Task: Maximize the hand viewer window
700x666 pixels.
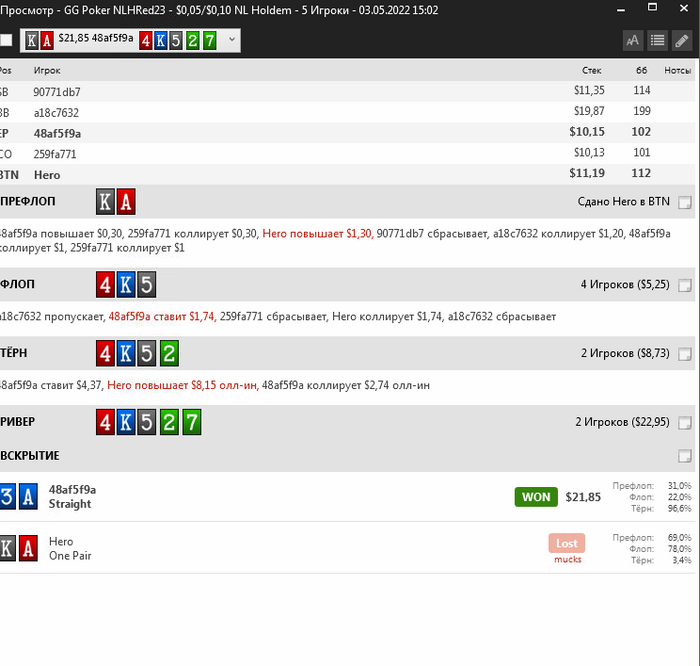Action: pos(652,7)
